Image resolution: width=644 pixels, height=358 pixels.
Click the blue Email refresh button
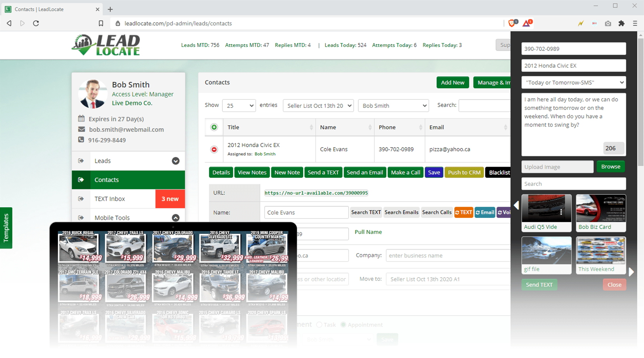(x=485, y=212)
